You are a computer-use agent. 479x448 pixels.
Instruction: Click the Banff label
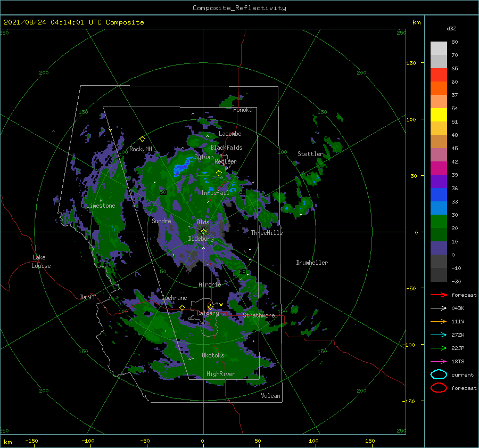pyautogui.click(x=88, y=297)
